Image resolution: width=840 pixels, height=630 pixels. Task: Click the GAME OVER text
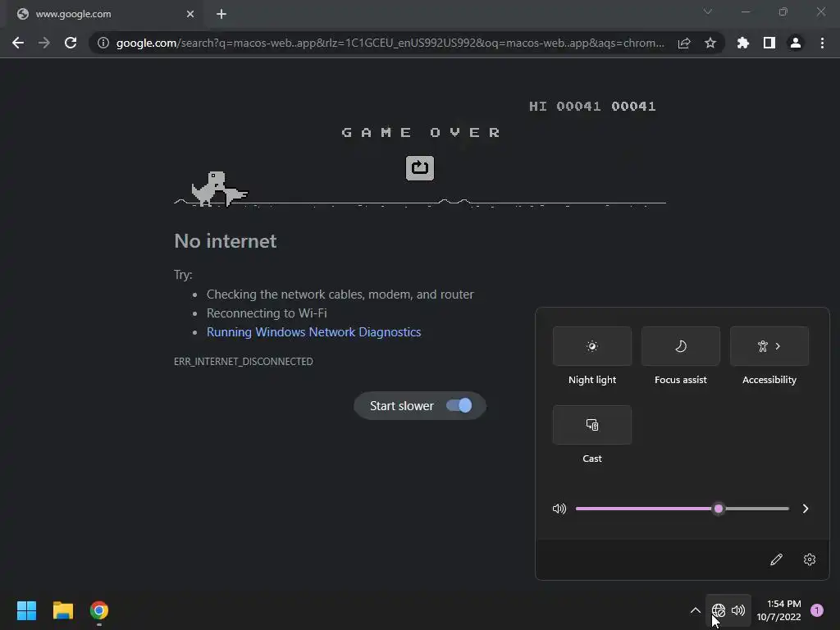[421, 132]
